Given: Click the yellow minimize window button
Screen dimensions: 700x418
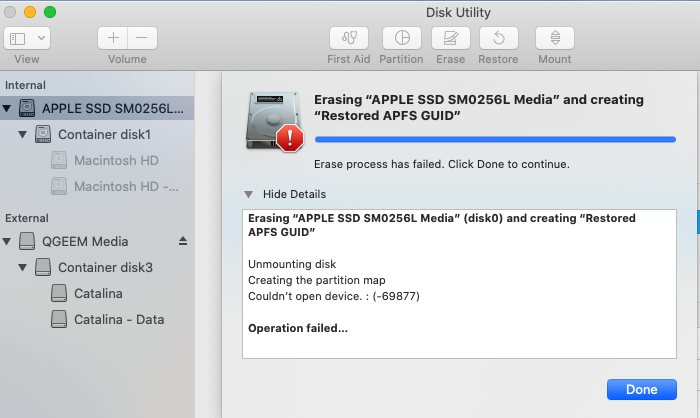Looking at the screenshot, I should pos(30,12).
